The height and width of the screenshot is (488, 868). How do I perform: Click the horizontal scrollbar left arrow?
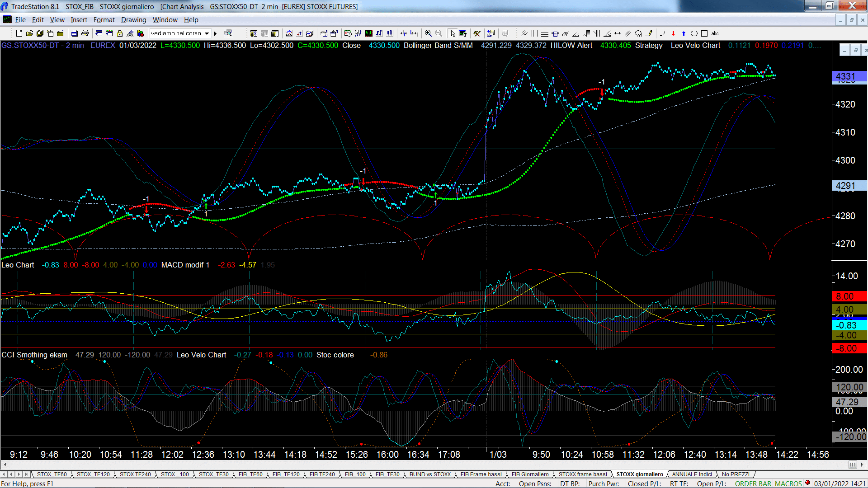(5, 465)
